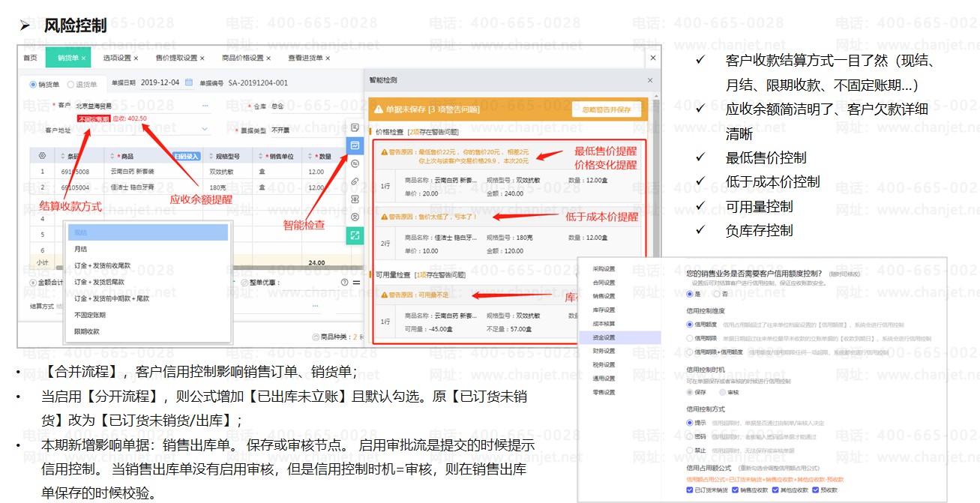980x503 pixels.
Task: Choose 现结 in settlement dropdown list
Action: [x=148, y=232]
